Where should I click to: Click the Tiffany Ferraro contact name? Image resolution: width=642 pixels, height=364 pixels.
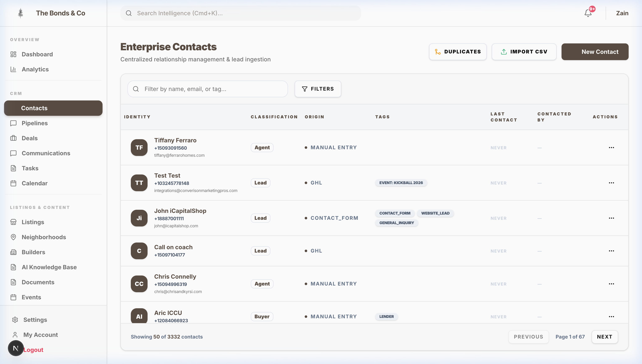[x=175, y=140]
